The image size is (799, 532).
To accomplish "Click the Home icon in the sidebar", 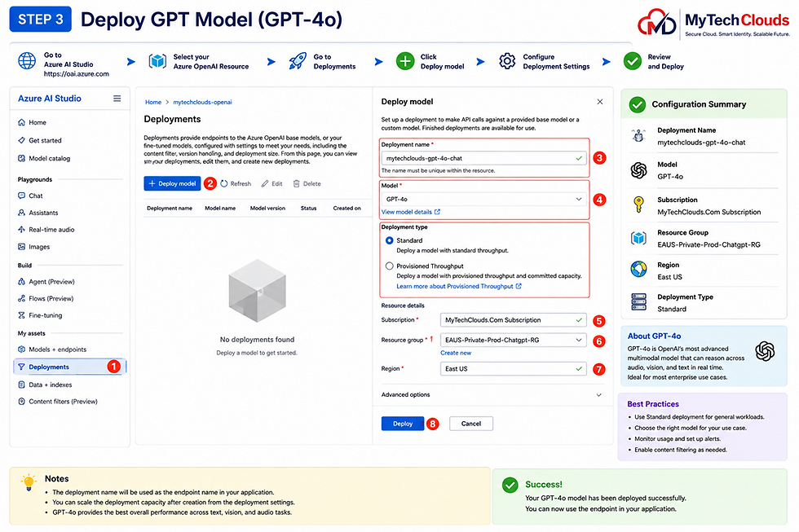I will click(21, 122).
